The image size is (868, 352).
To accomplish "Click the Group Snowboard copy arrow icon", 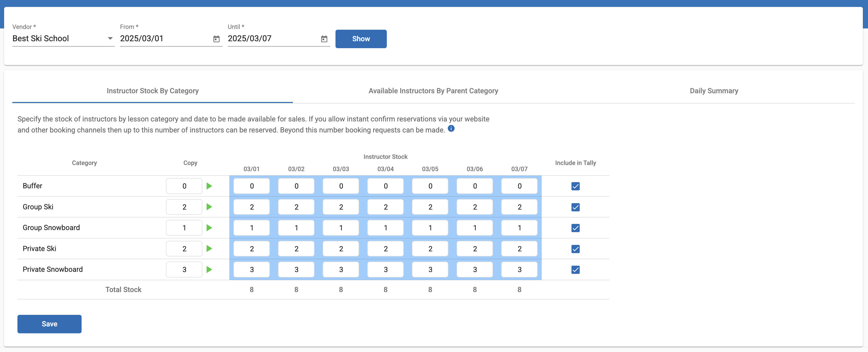I will (209, 228).
